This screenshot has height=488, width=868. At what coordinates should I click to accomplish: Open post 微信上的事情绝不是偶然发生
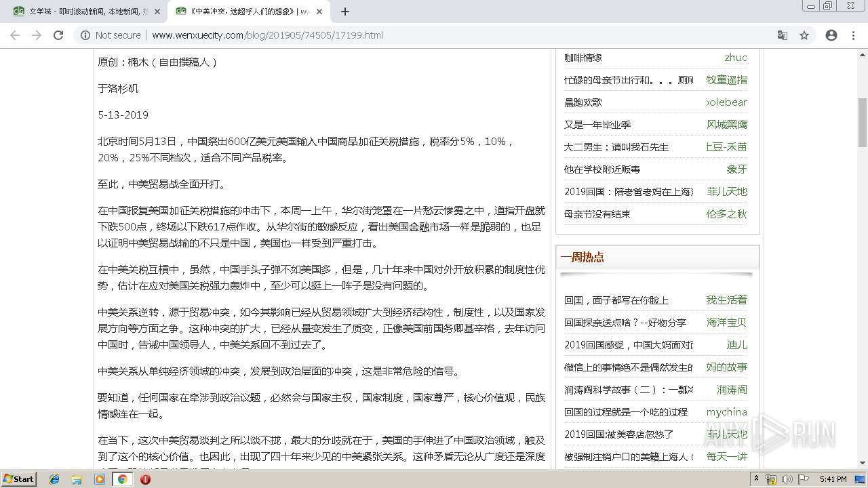click(x=629, y=367)
